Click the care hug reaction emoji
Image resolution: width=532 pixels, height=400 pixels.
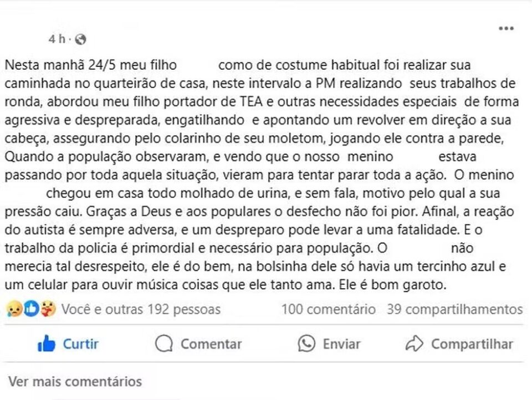[x=49, y=309]
